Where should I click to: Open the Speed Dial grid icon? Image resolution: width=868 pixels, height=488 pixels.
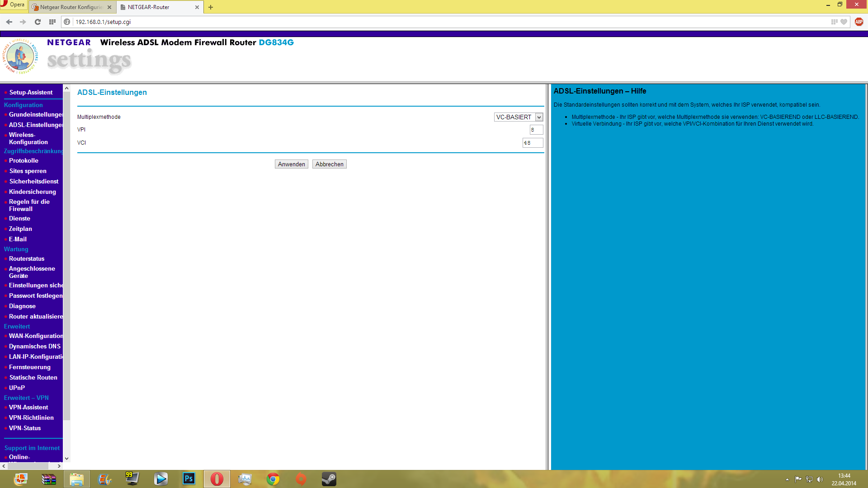(52, 22)
